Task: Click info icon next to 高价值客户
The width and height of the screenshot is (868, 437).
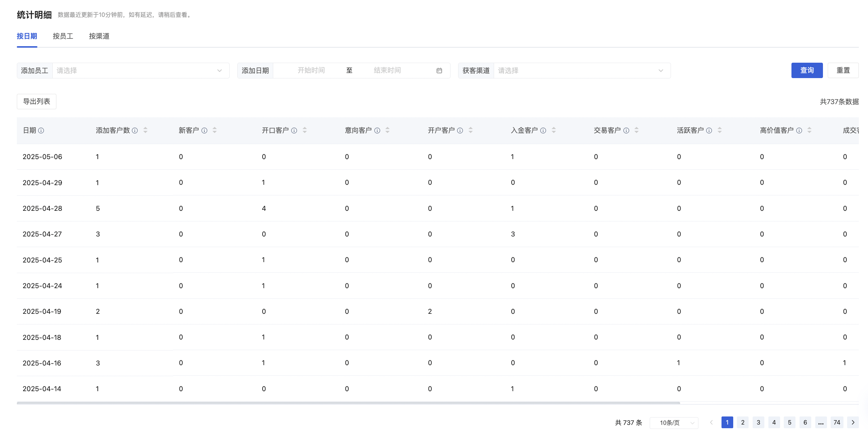Action: point(799,131)
